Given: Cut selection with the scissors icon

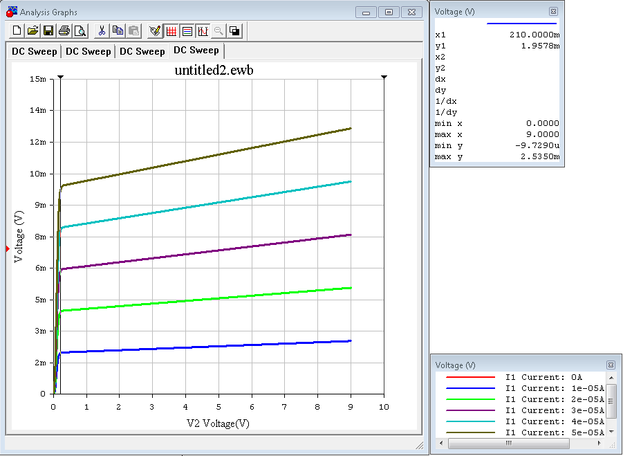Looking at the screenshot, I should pos(101,31).
